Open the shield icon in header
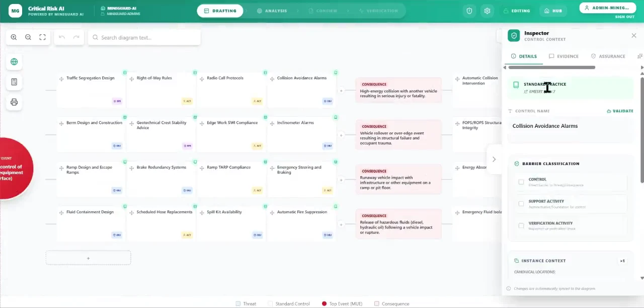The width and height of the screenshot is (644, 308). (469, 11)
